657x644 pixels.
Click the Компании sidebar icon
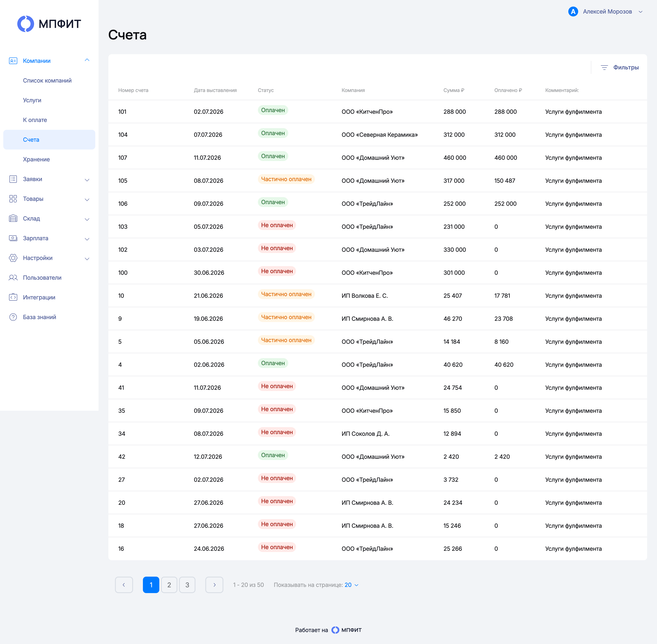click(x=13, y=61)
